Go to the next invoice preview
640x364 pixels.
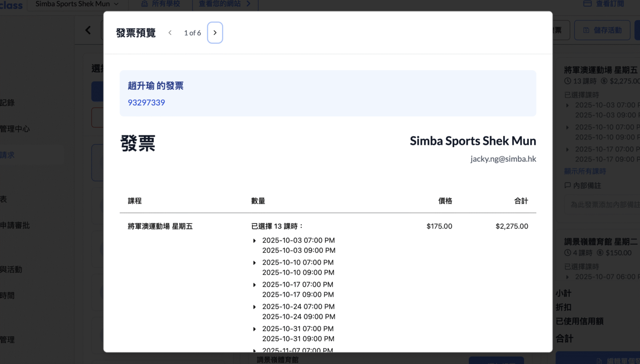pyautogui.click(x=215, y=33)
